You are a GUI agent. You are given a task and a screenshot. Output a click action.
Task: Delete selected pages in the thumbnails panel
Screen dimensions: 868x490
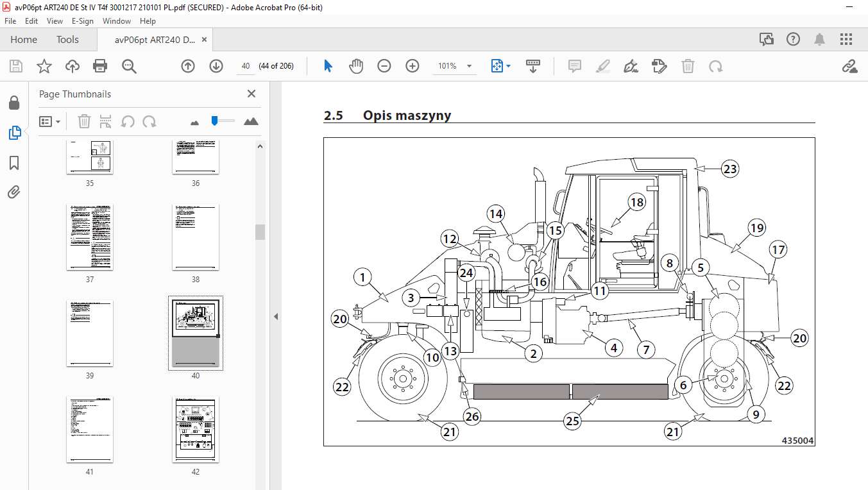coord(84,121)
